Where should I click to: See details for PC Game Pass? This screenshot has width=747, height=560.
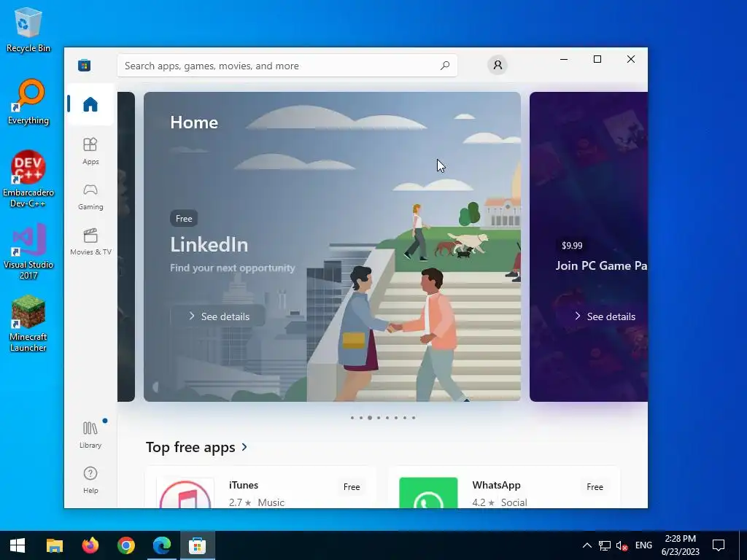click(605, 316)
